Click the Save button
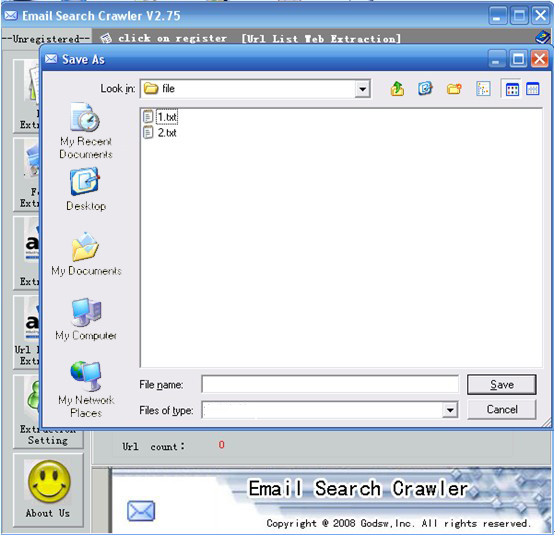The image size is (555, 535). (502, 385)
